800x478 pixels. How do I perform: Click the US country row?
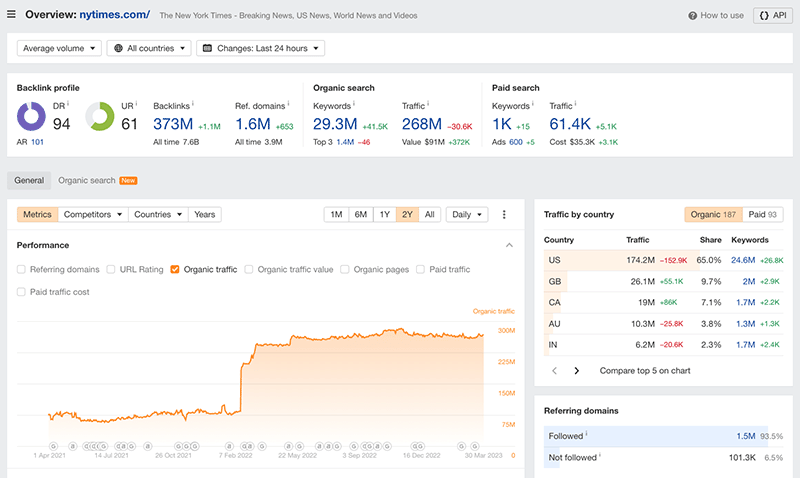[x=663, y=260]
